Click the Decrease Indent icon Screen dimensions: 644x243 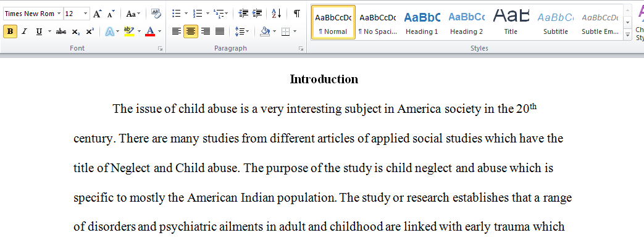click(x=243, y=14)
